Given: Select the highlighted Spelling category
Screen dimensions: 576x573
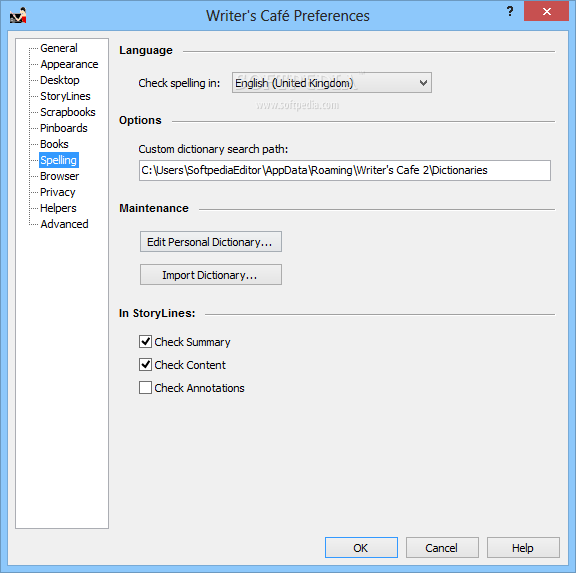Looking at the screenshot, I should tap(59, 160).
